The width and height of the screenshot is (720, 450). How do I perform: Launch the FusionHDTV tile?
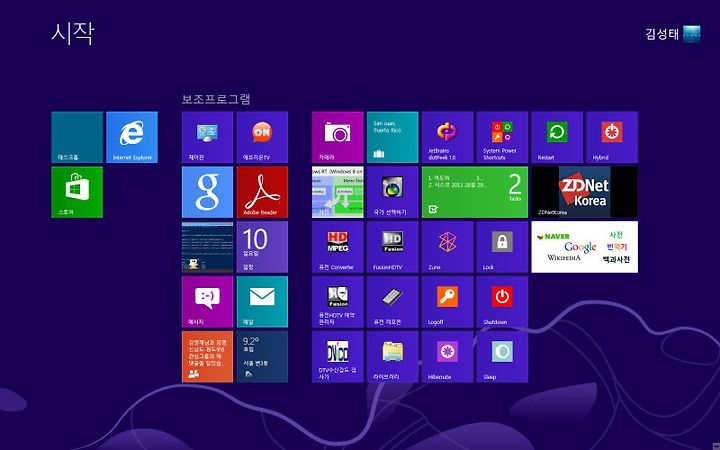[393, 247]
